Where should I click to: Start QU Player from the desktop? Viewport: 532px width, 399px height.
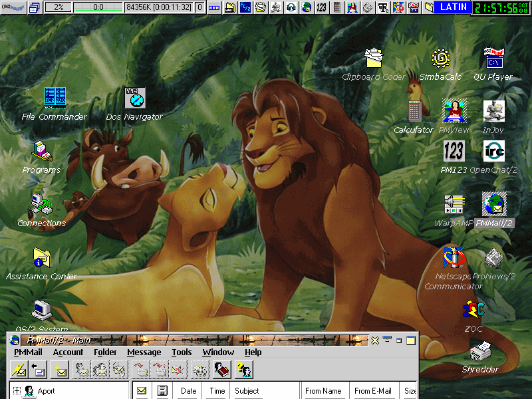[493, 58]
